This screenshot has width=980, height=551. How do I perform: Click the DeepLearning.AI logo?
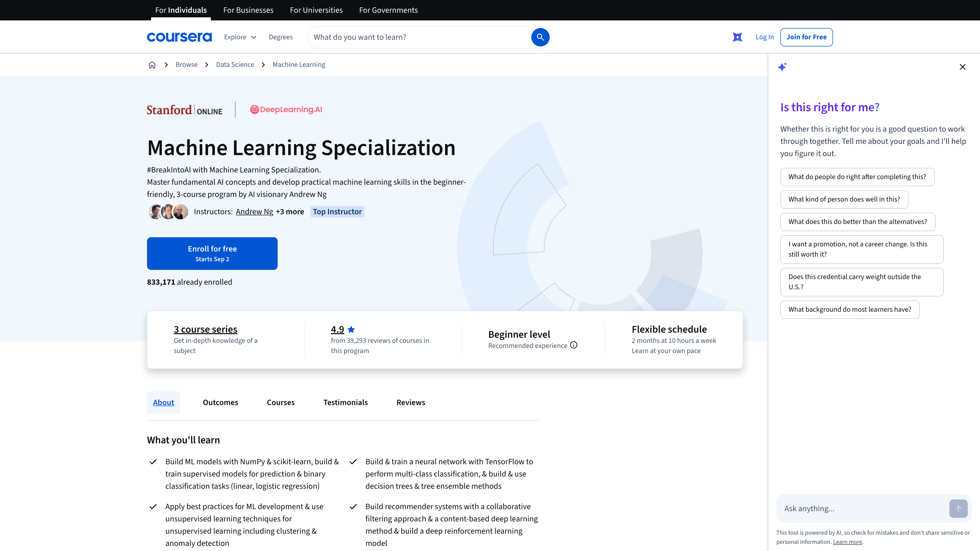(286, 109)
